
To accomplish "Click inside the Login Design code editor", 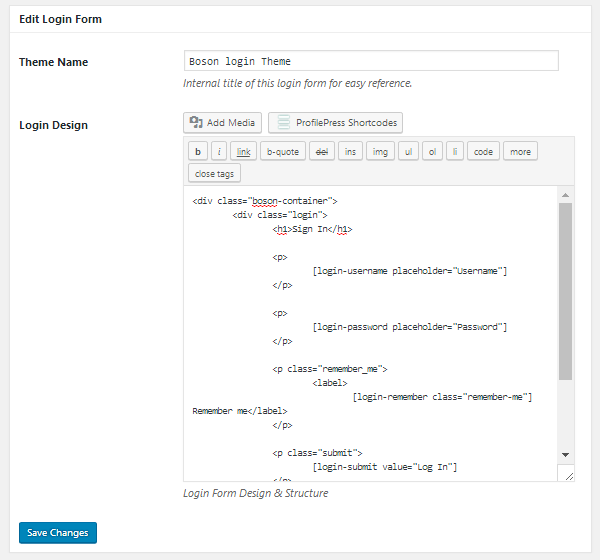I will point(370,333).
